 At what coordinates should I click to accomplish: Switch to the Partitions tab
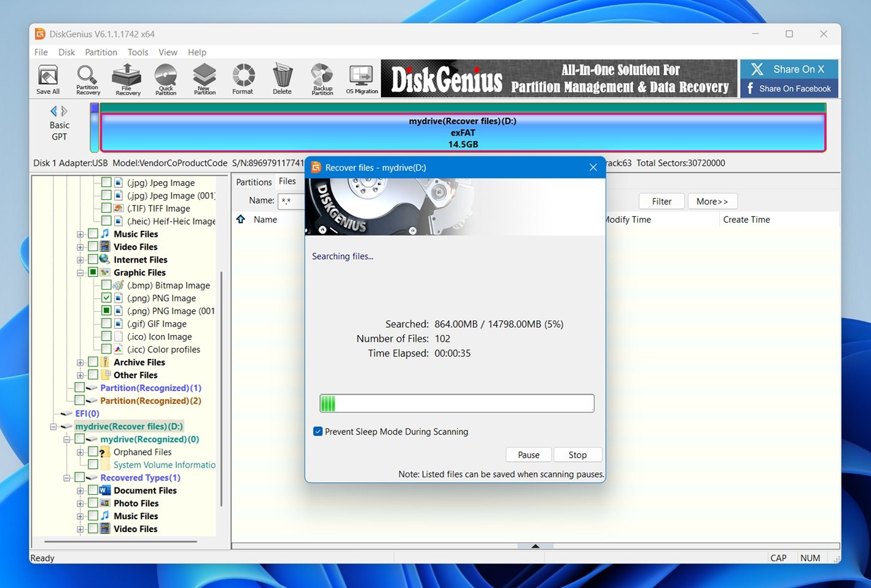click(x=253, y=181)
